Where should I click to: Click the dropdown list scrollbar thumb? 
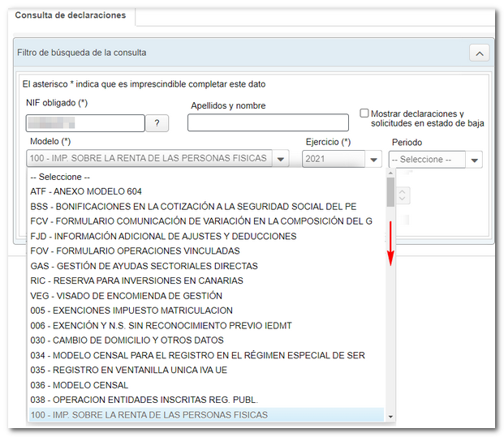pyautogui.click(x=390, y=192)
